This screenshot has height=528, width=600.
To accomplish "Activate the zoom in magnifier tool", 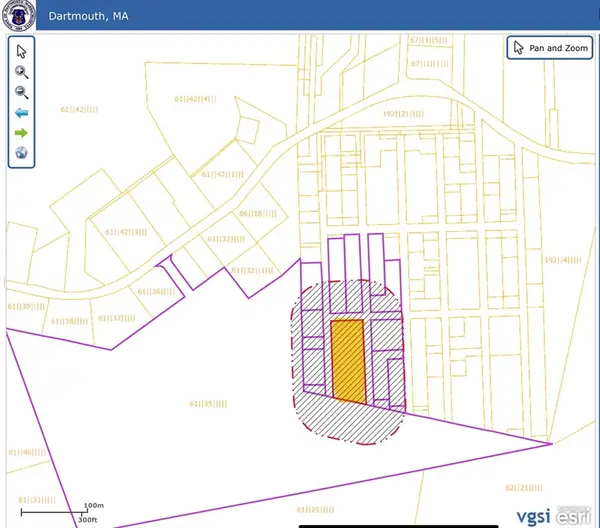I will (22, 72).
